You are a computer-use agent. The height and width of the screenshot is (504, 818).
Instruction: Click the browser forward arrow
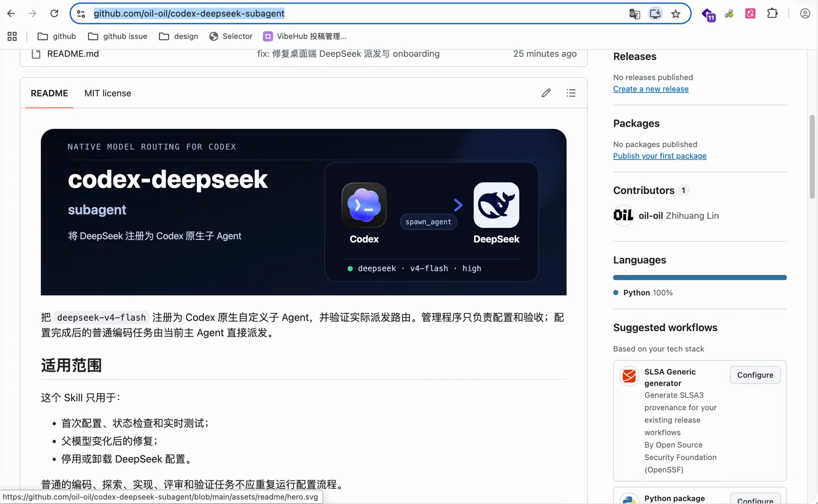pos(32,13)
